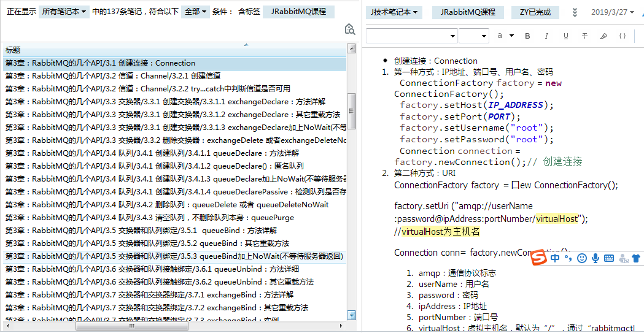Select note 3.2.1 创建信道
This screenshot has height=333, width=644.
pos(175,76)
